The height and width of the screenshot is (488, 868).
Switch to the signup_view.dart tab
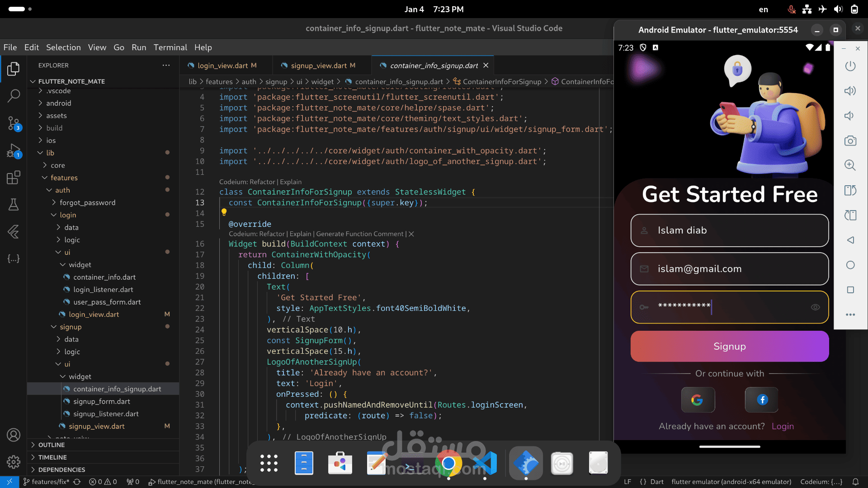pyautogui.click(x=319, y=66)
